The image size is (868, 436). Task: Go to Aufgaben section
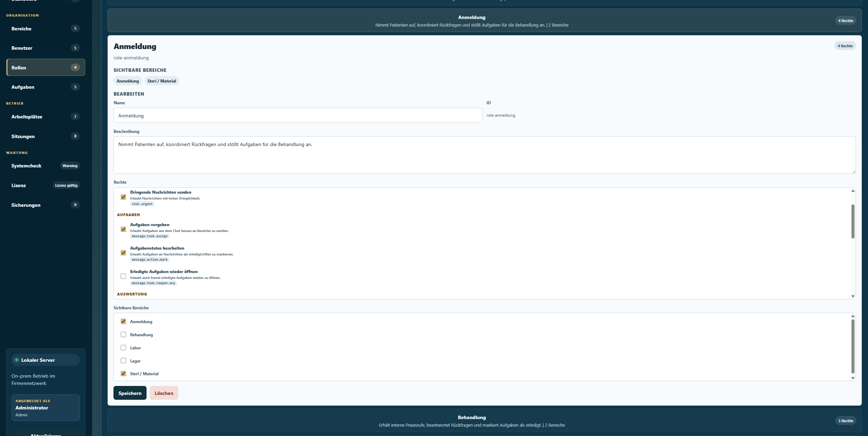coord(46,87)
